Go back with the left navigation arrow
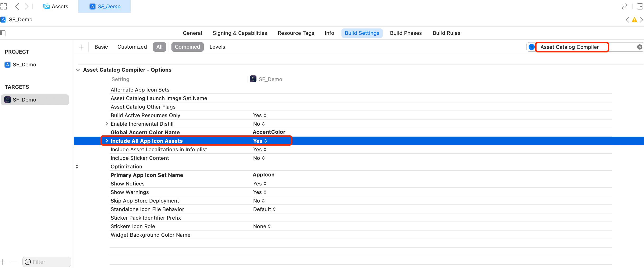 (17, 6)
